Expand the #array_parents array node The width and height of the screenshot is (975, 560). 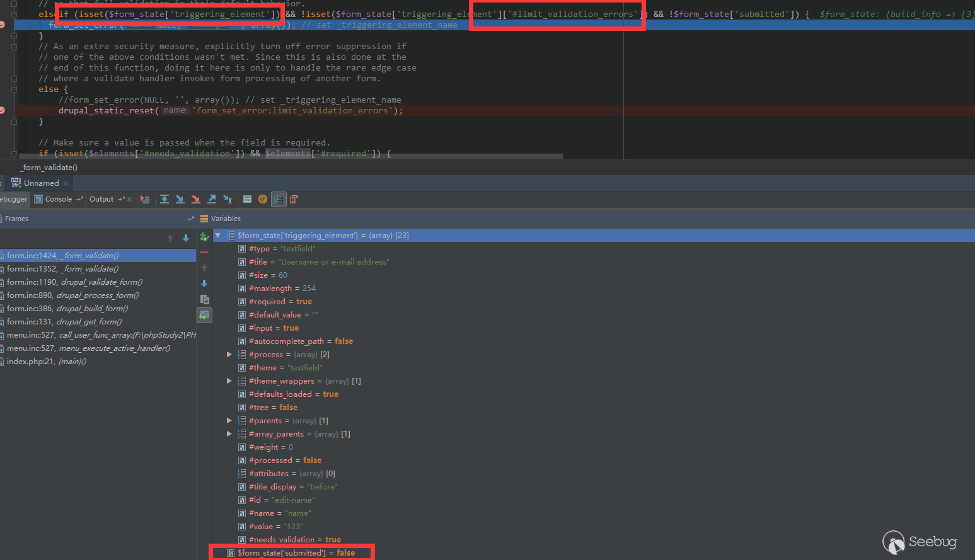tap(229, 434)
